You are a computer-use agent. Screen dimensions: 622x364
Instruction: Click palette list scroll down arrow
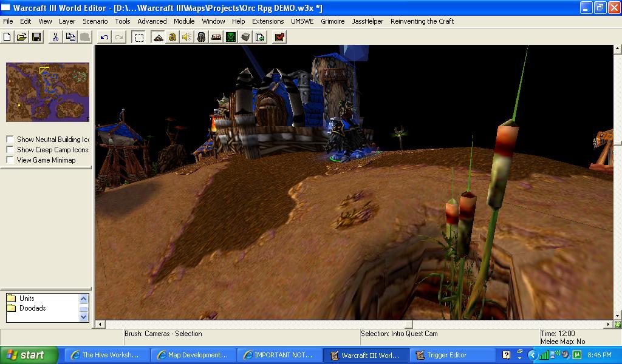click(x=83, y=317)
